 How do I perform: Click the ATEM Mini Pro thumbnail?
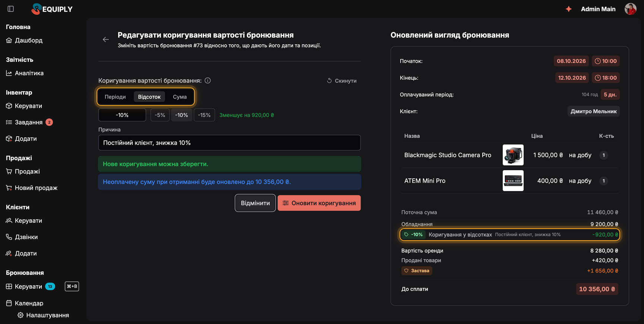[513, 181]
